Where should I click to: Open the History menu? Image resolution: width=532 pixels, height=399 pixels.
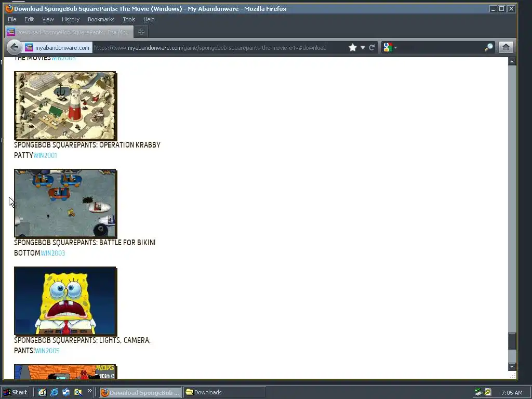tap(71, 19)
